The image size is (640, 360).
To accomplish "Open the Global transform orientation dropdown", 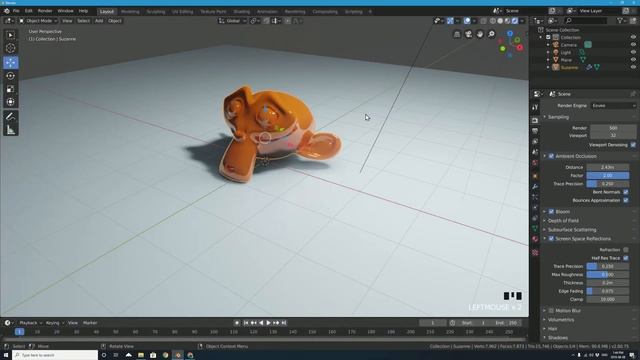I will [232, 21].
